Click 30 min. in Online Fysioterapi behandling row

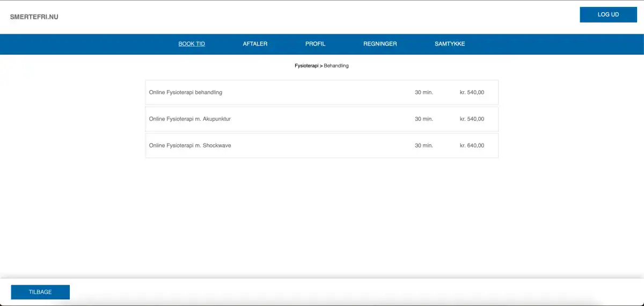(x=424, y=92)
